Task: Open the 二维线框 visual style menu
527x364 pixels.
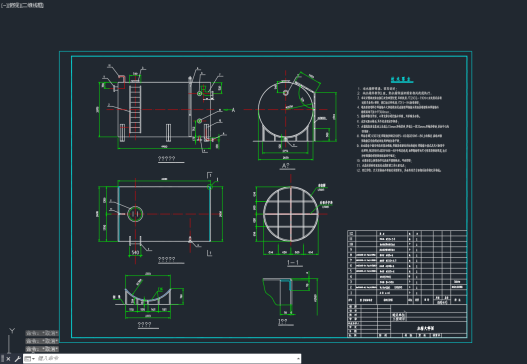Action: [34, 5]
